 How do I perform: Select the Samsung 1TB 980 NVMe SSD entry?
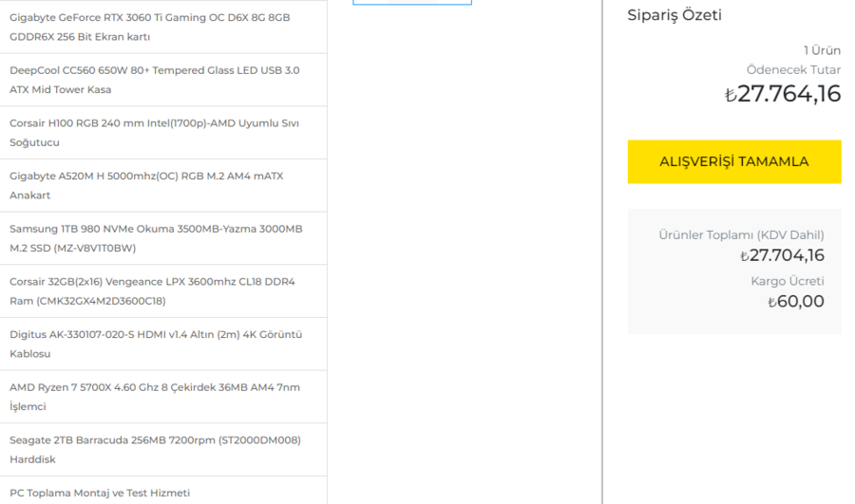[156, 238]
